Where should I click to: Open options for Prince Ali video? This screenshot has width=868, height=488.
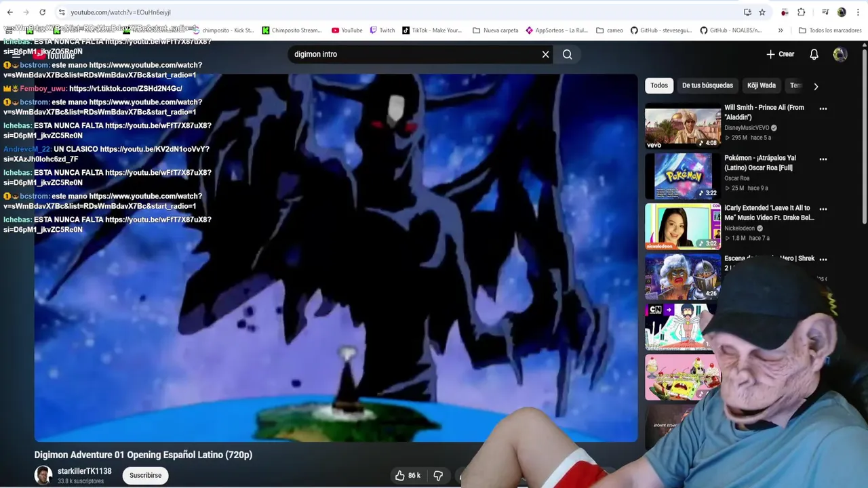823,108
